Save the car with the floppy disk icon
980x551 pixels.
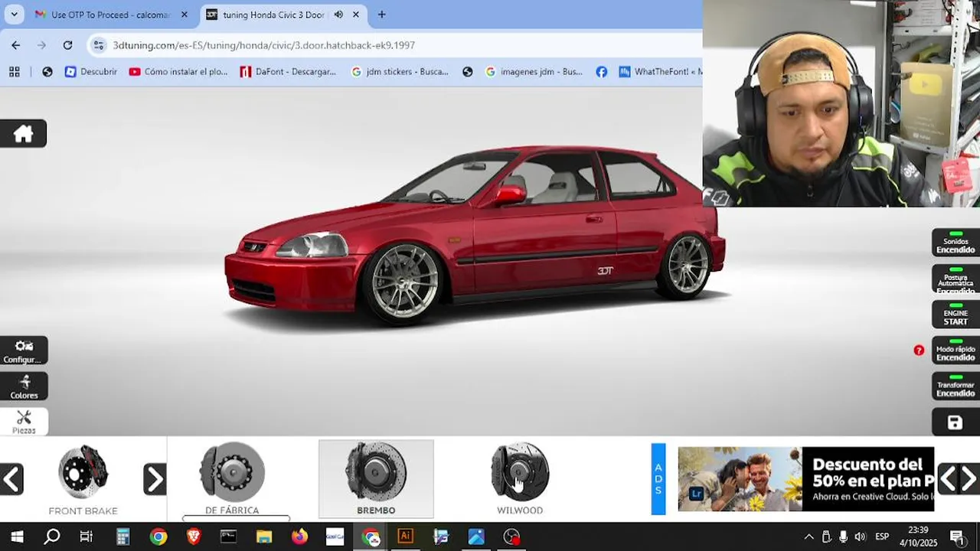[x=955, y=422]
